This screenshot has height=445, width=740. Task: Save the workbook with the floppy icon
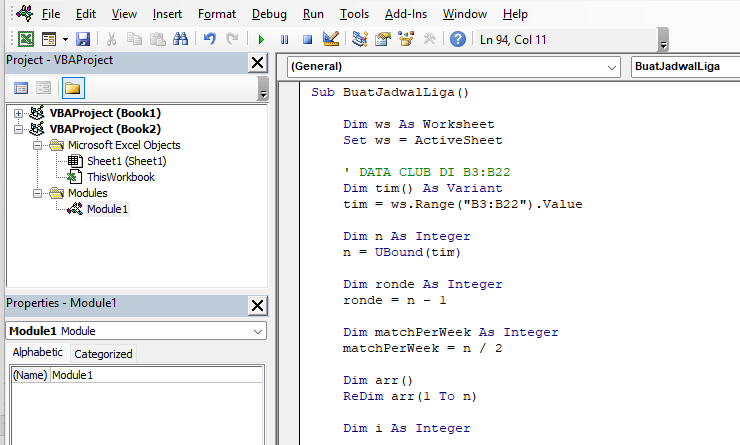pyautogui.click(x=83, y=39)
